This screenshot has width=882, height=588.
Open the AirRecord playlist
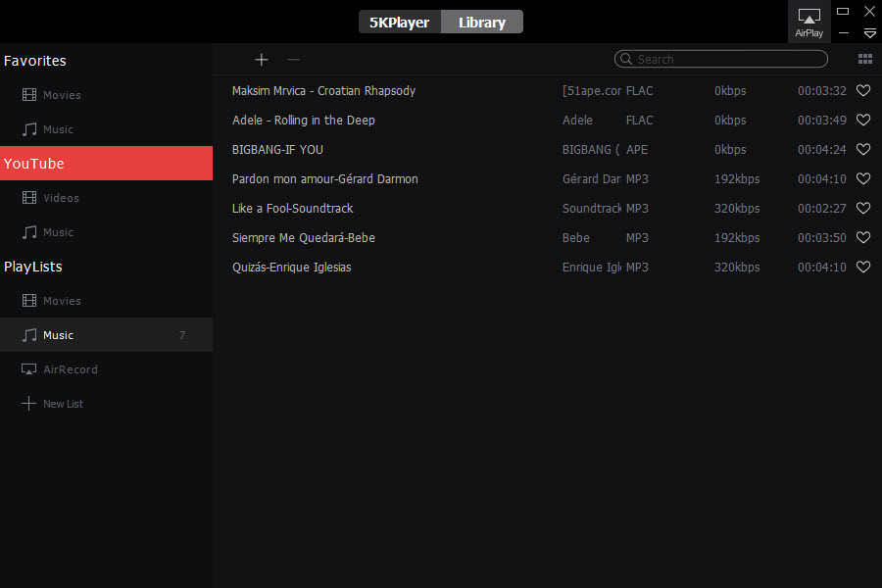tap(106, 369)
